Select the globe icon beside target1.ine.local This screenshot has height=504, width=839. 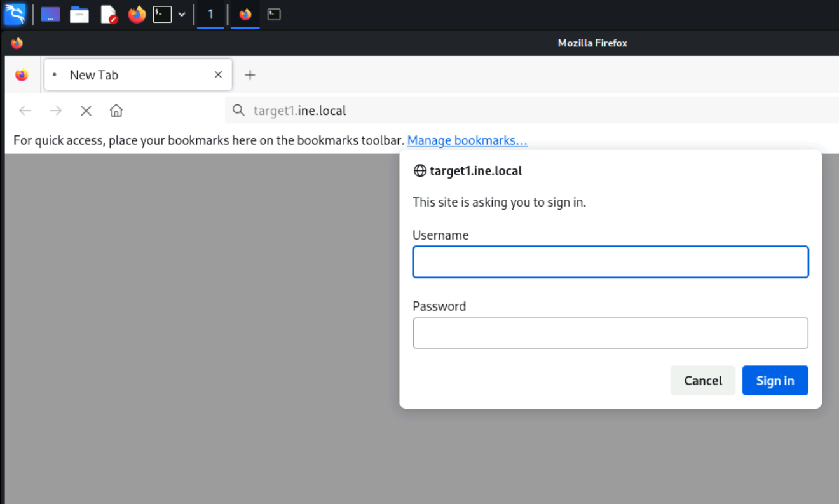[x=419, y=170]
